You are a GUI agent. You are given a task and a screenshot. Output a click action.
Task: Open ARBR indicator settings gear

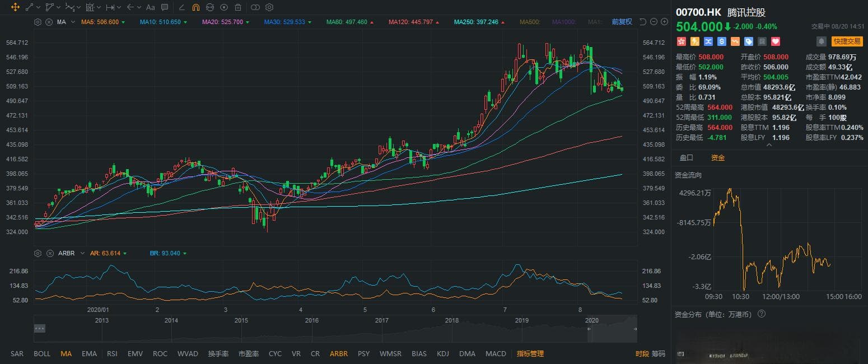(38, 253)
